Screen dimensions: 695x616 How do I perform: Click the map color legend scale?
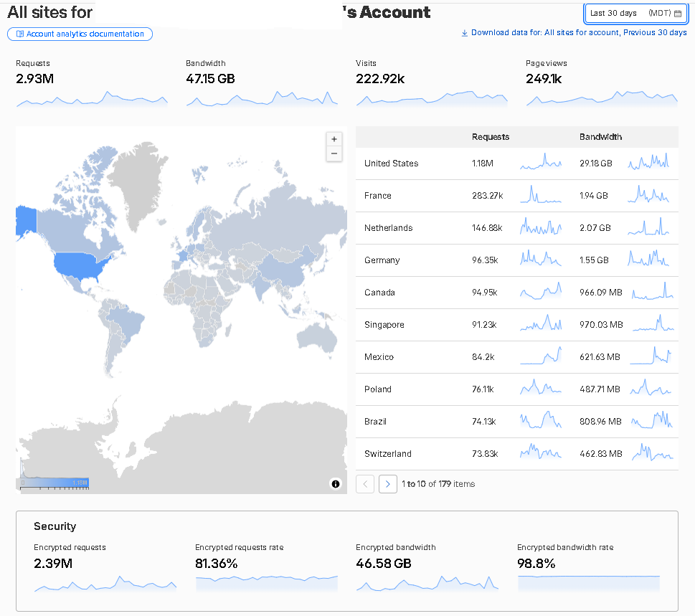click(x=55, y=483)
